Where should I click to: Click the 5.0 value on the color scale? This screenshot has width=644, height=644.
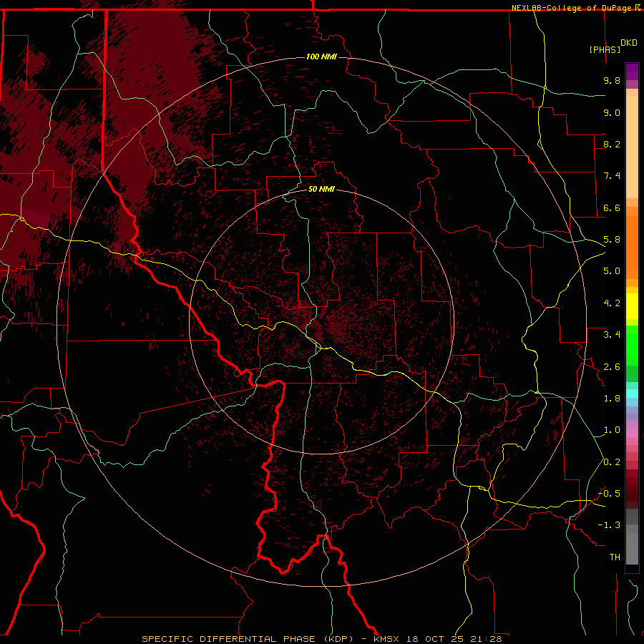coord(612,271)
